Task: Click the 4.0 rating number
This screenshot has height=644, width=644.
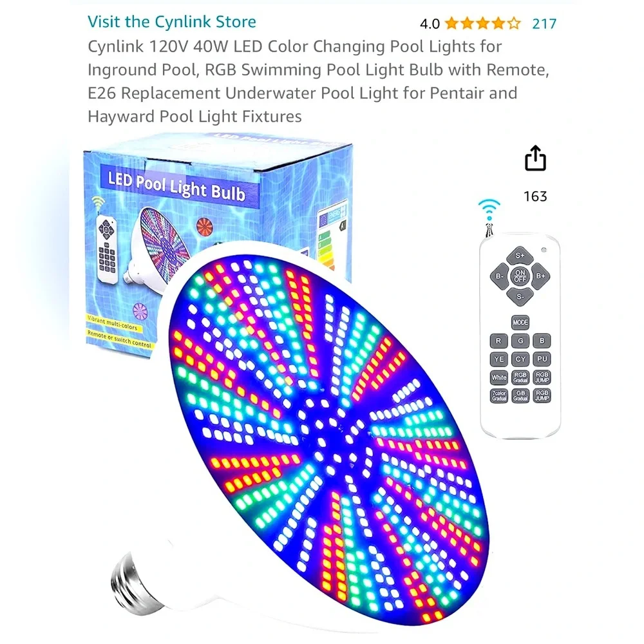Action: (x=430, y=24)
